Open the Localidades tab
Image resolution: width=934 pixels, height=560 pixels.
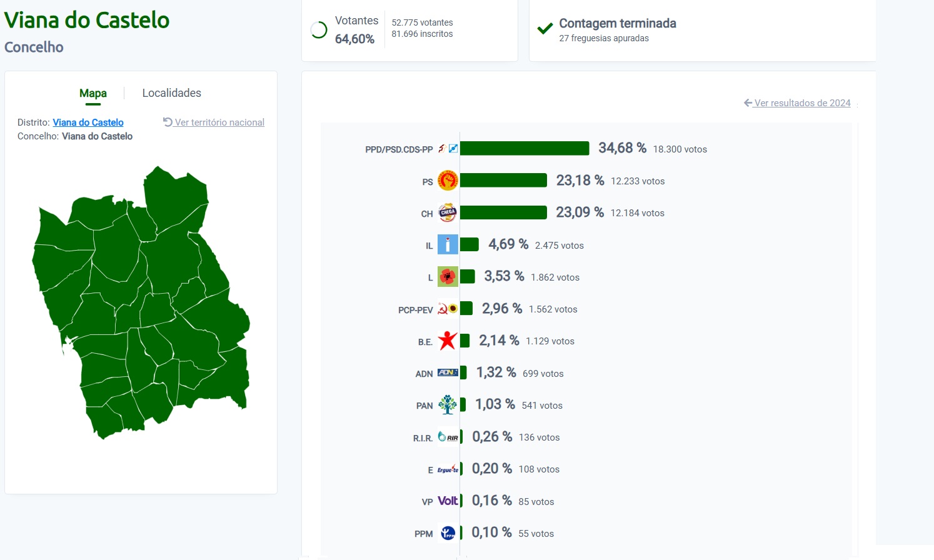[172, 93]
